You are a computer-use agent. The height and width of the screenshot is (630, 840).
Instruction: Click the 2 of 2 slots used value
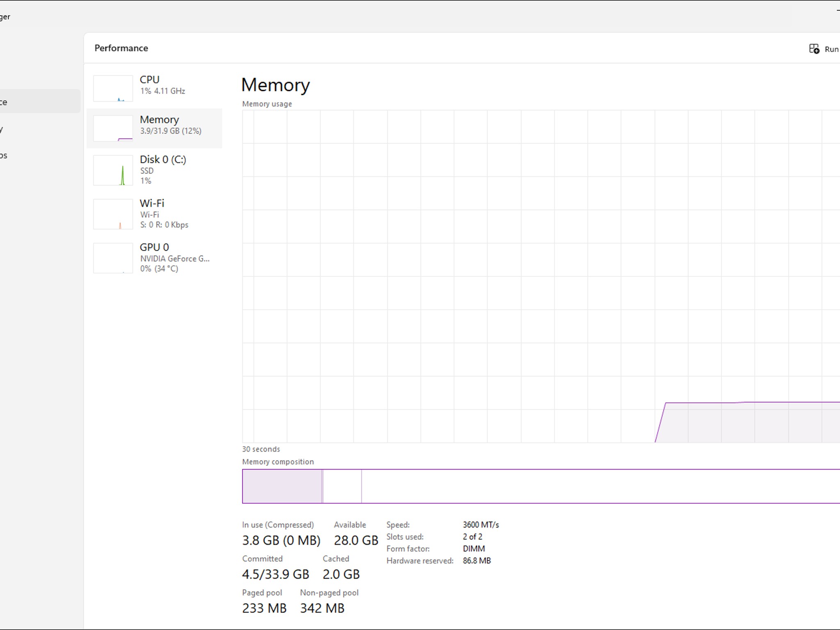pos(472,536)
